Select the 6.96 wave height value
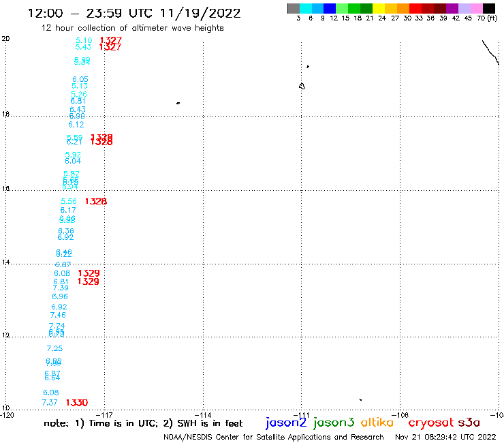This screenshot has width=504, height=443. click(x=60, y=296)
